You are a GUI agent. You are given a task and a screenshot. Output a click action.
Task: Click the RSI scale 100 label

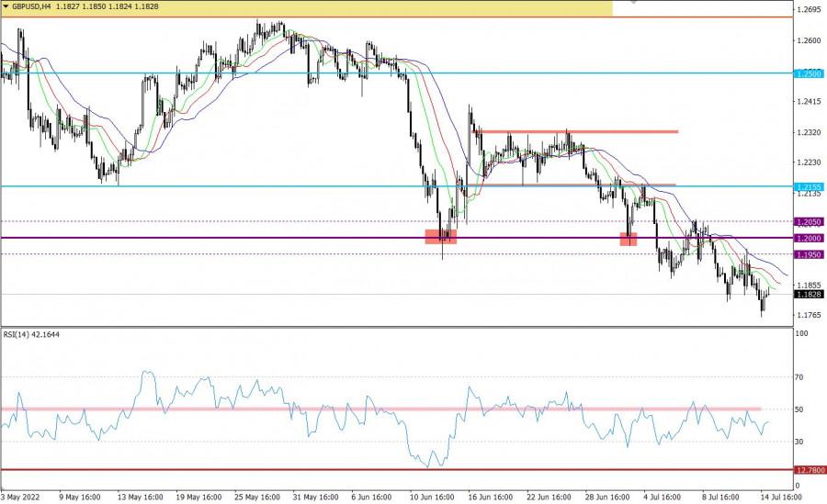click(801, 333)
